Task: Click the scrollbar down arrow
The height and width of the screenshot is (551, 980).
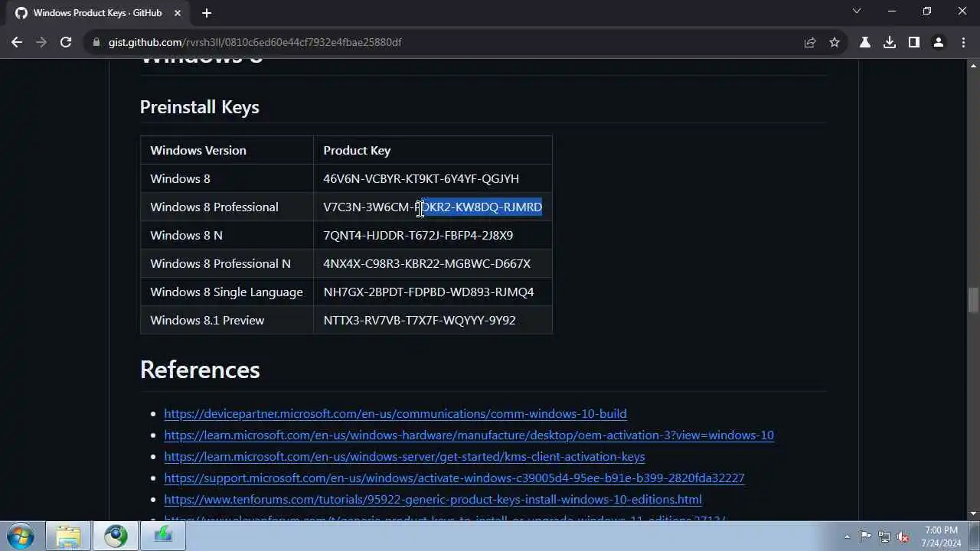Action: (973, 514)
